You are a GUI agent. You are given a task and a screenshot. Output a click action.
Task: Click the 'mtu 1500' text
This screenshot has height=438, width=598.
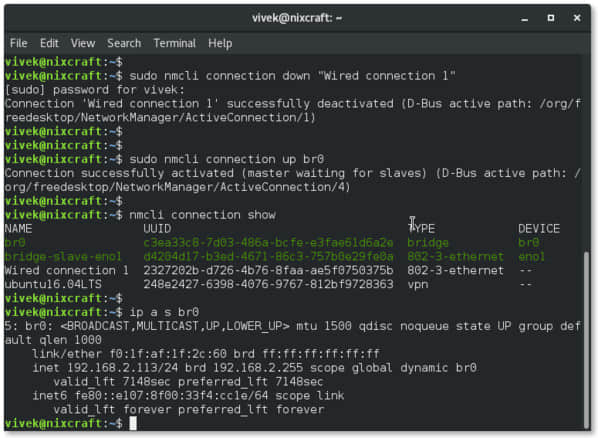324,326
